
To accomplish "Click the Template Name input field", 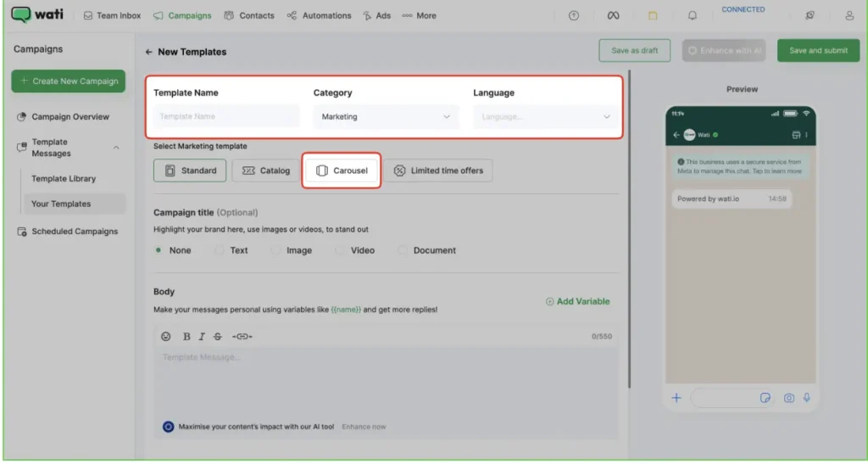I will (x=226, y=117).
